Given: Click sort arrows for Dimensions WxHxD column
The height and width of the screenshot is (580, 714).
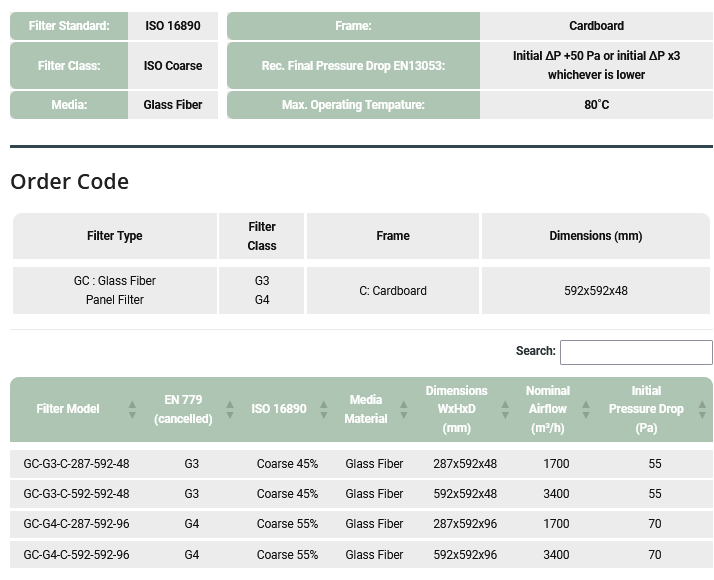Looking at the screenshot, I should (x=505, y=410).
